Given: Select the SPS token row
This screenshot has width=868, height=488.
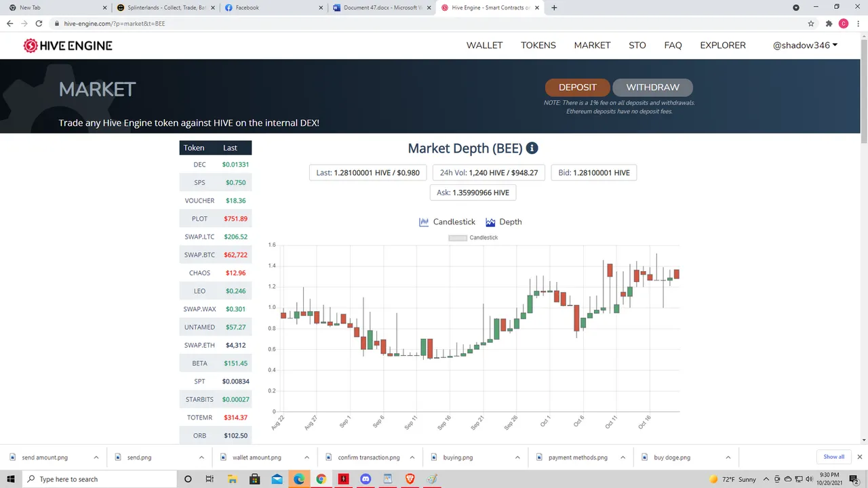Looking at the screenshot, I should pos(216,183).
